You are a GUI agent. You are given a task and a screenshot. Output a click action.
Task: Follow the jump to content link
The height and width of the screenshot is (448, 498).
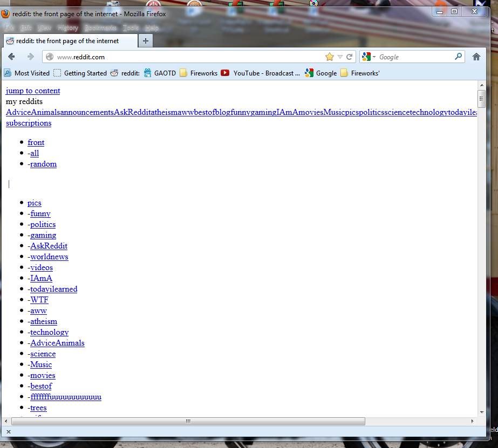pos(33,91)
